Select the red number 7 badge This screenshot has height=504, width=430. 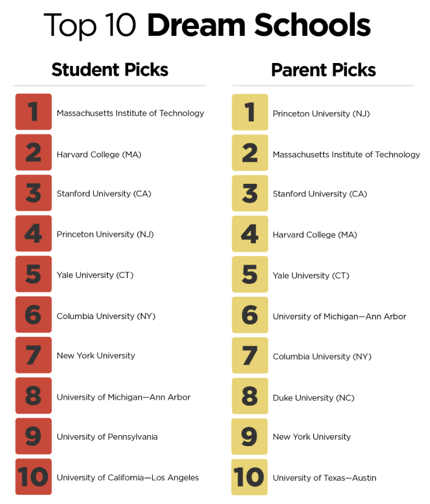coord(34,355)
